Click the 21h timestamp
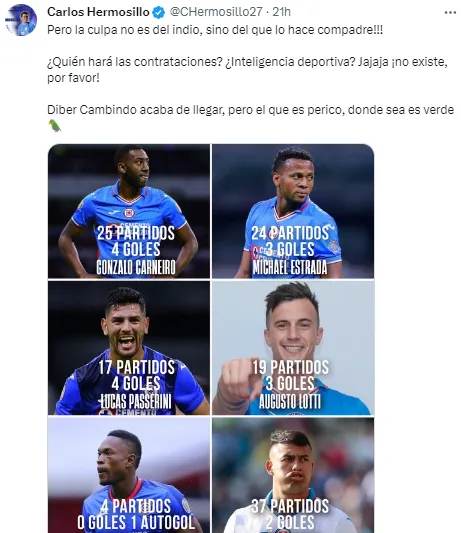This screenshot has width=461, height=533. (282, 12)
